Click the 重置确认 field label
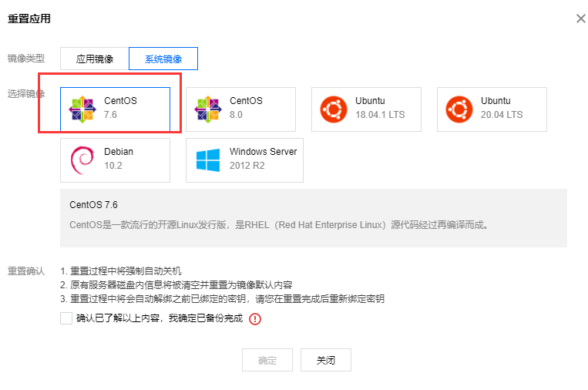Screen dimensions: 588x390 click(x=26, y=271)
